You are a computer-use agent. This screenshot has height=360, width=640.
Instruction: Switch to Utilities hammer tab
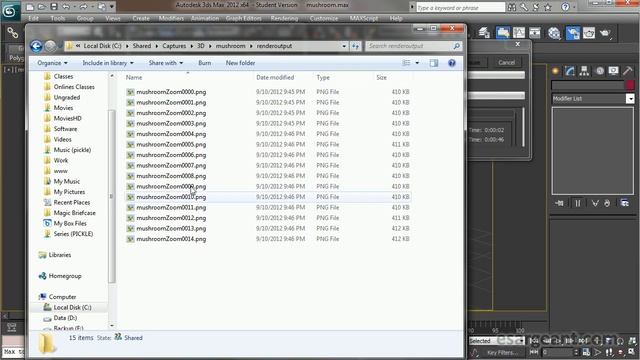pyautogui.click(x=628, y=71)
